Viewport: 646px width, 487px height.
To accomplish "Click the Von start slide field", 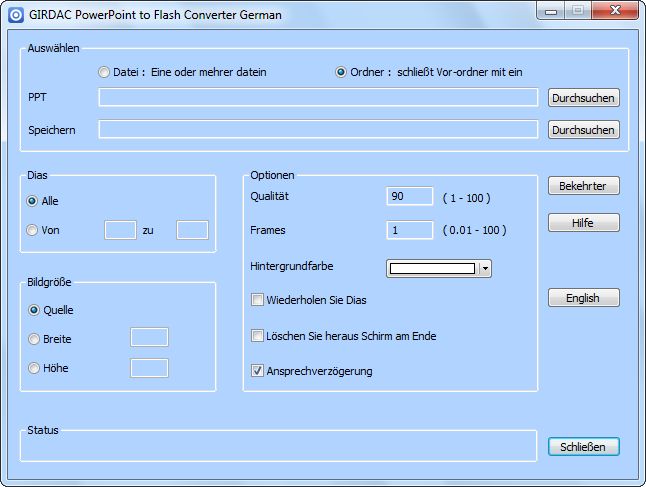I will pyautogui.click(x=120, y=230).
